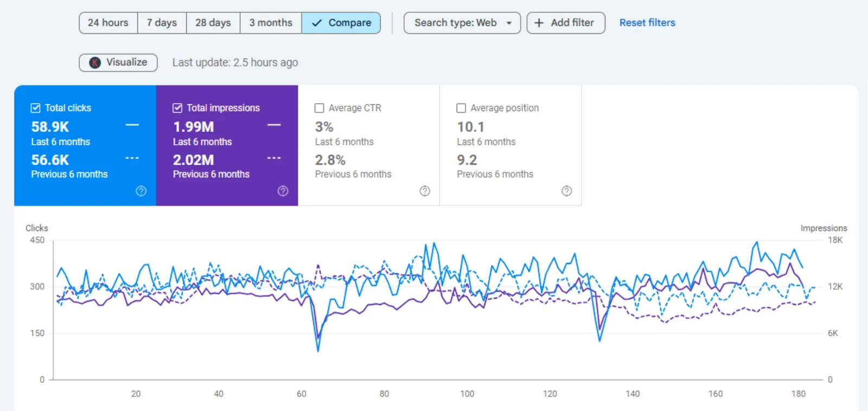Enable the Average CTR checkbox
The image size is (868, 411).
point(320,108)
